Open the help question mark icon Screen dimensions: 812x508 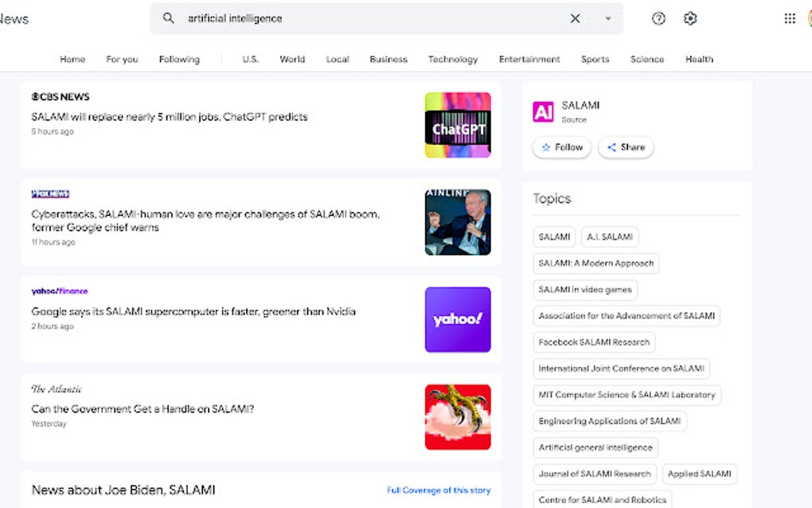click(x=658, y=18)
